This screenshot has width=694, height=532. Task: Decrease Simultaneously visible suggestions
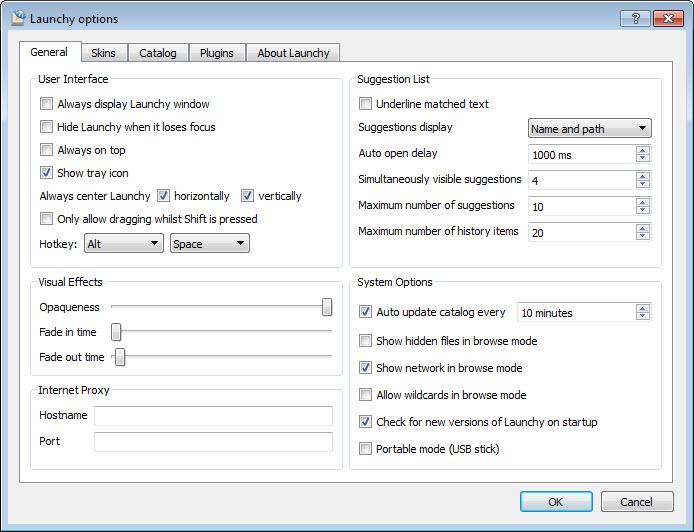tap(643, 184)
